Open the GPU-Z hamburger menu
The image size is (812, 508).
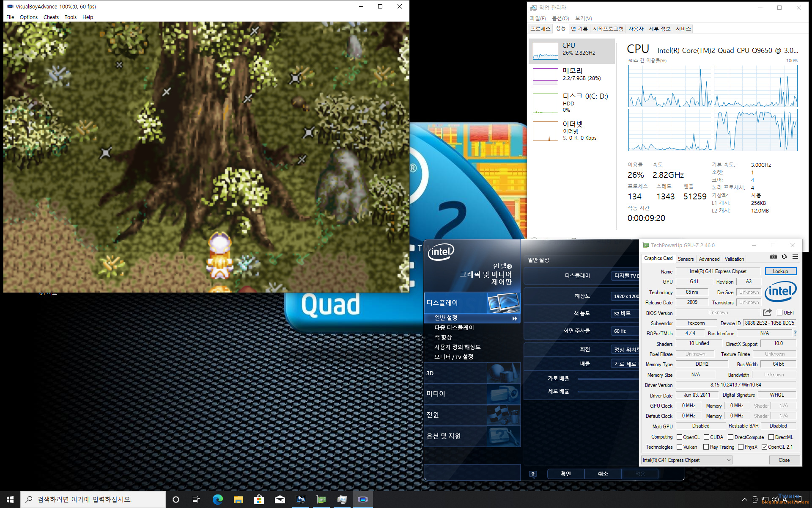795,257
